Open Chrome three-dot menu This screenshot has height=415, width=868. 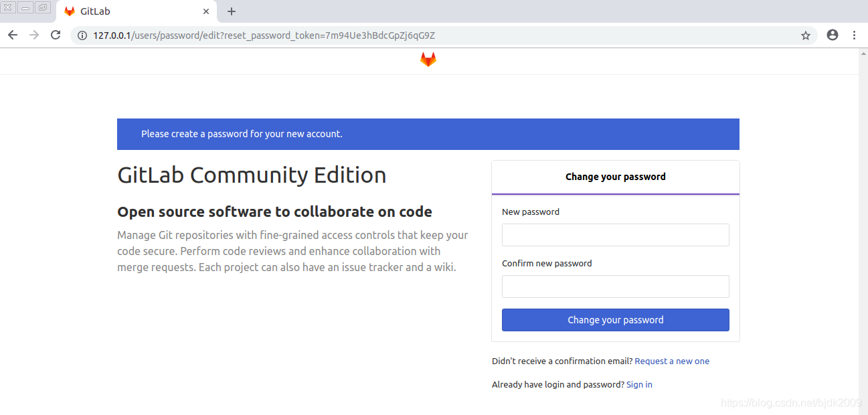click(854, 35)
